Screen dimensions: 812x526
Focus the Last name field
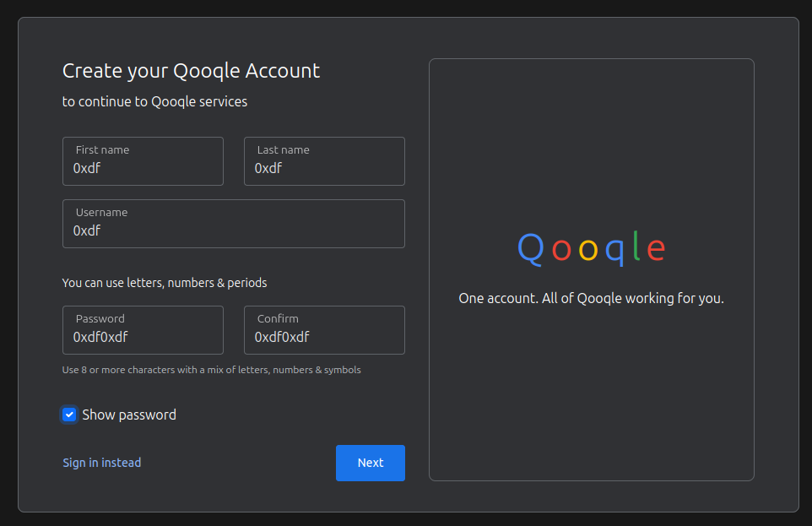click(324, 161)
